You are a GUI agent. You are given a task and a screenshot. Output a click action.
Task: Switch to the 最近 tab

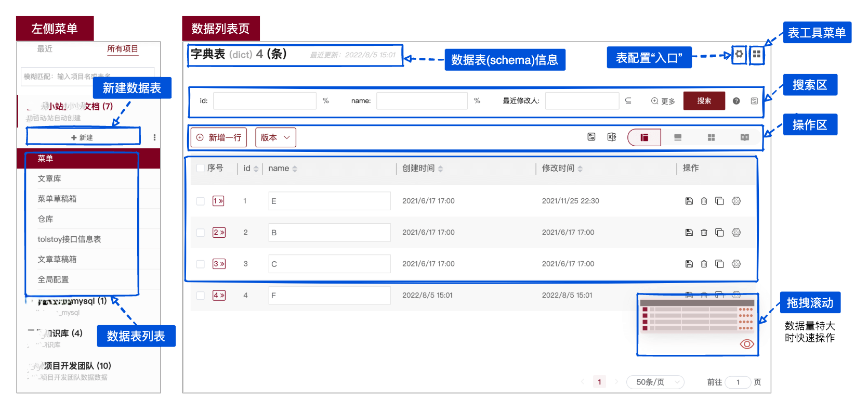tap(45, 48)
